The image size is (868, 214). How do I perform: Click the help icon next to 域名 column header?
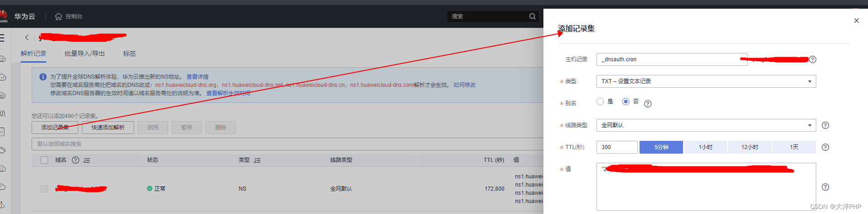(76, 160)
